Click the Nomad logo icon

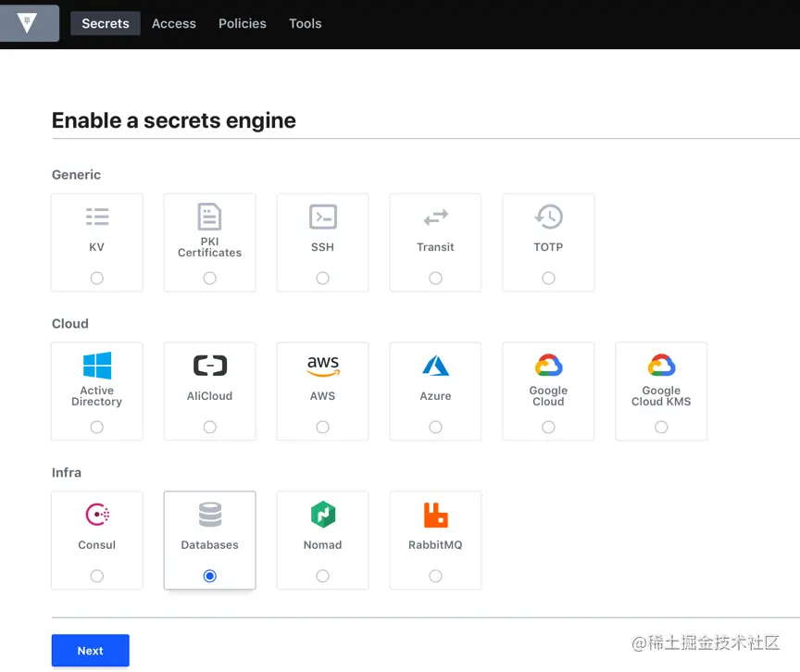[x=323, y=514]
